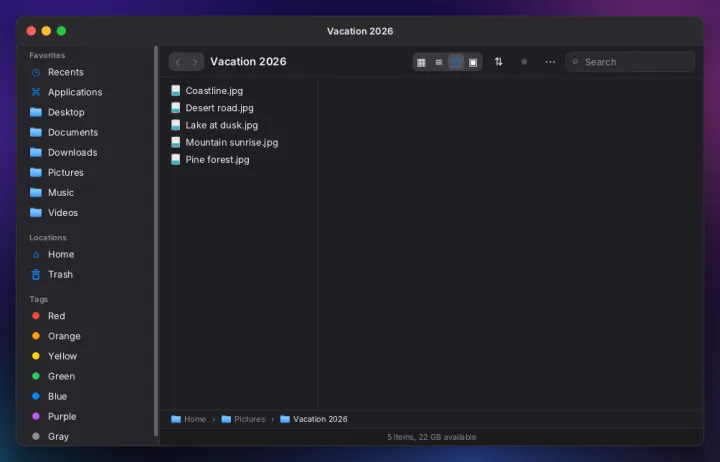Maximize the window with the green button
Image resolution: width=720 pixels, height=462 pixels.
[x=62, y=31]
